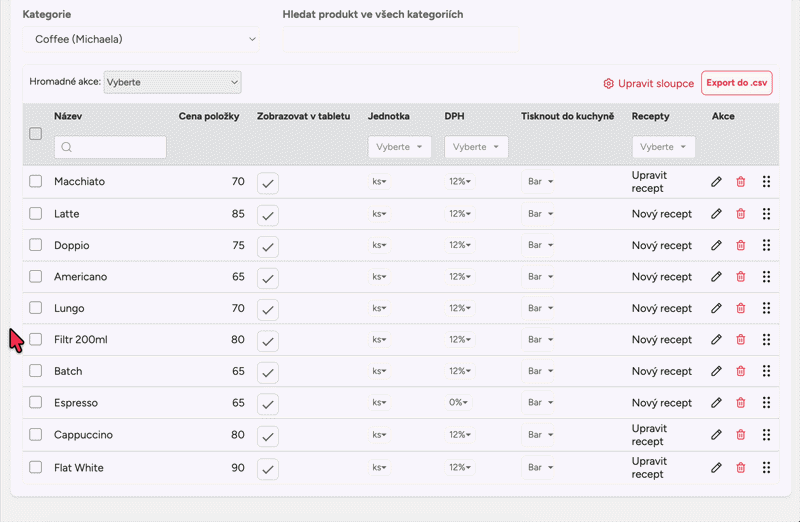This screenshot has height=522, width=800.
Task: Delete the Espresso item via trash icon
Action: tap(741, 403)
